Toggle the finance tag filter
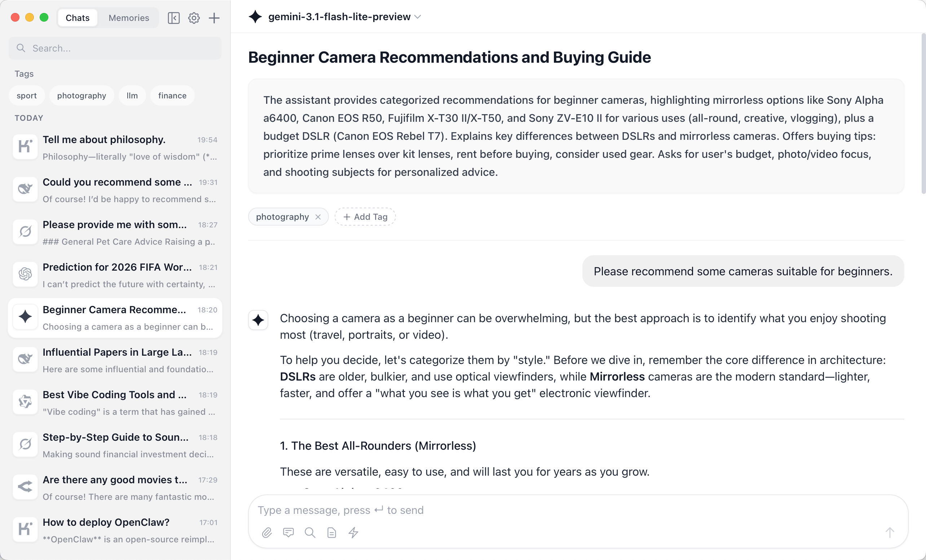Screen dimensions: 926x560 pyautogui.click(x=172, y=95)
